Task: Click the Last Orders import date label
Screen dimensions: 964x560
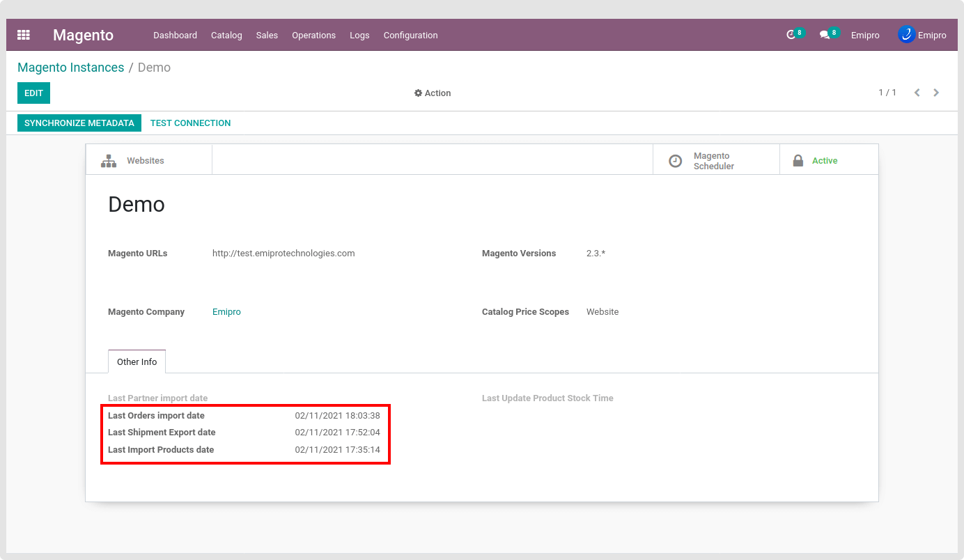Action: point(156,416)
